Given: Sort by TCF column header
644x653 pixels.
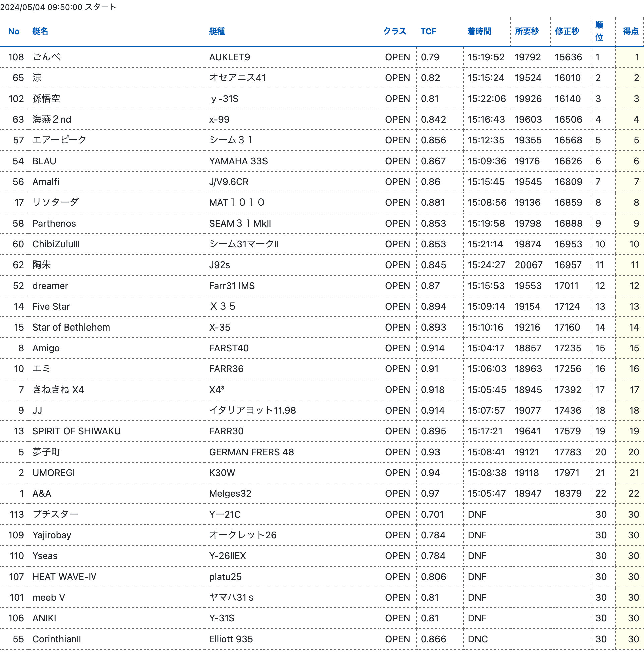Looking at the screenshot, I should point(428,32).
